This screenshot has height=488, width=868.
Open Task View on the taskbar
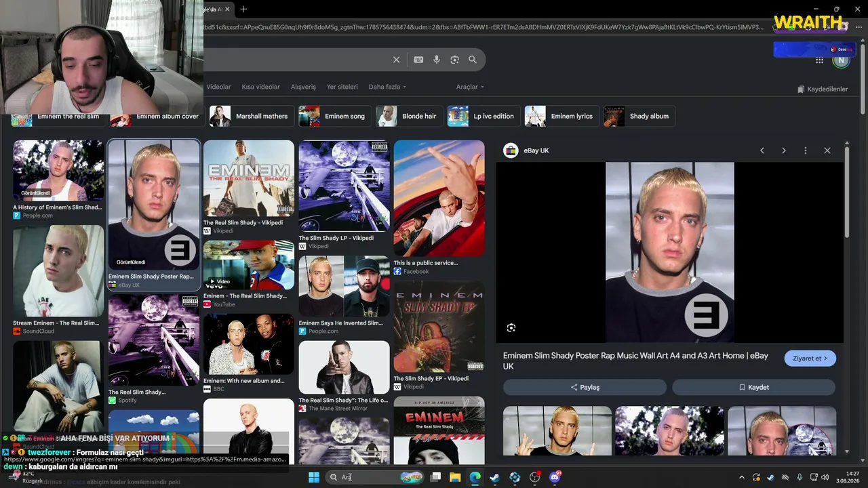tap(435, 477)
